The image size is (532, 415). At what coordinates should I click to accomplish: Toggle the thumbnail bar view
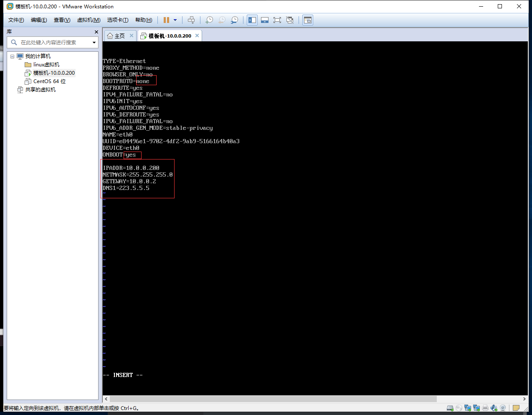265,20
